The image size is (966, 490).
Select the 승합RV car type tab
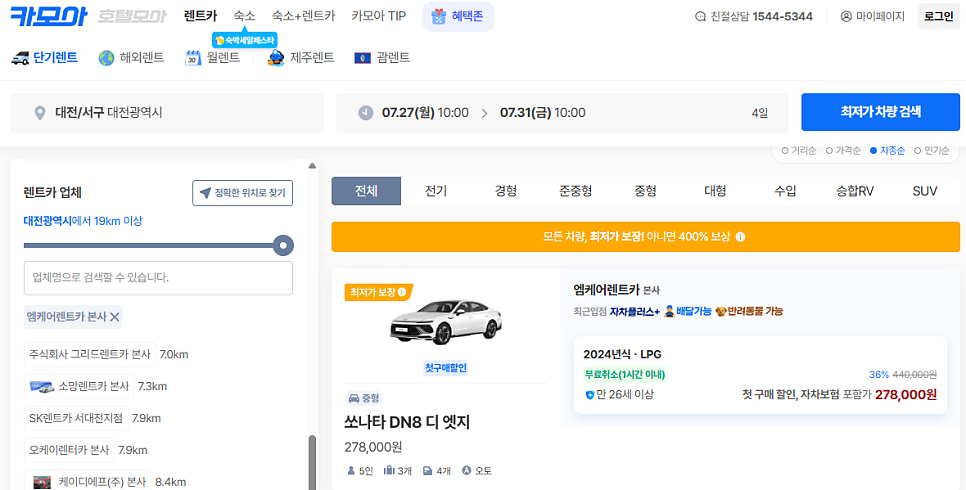[855, 191]
